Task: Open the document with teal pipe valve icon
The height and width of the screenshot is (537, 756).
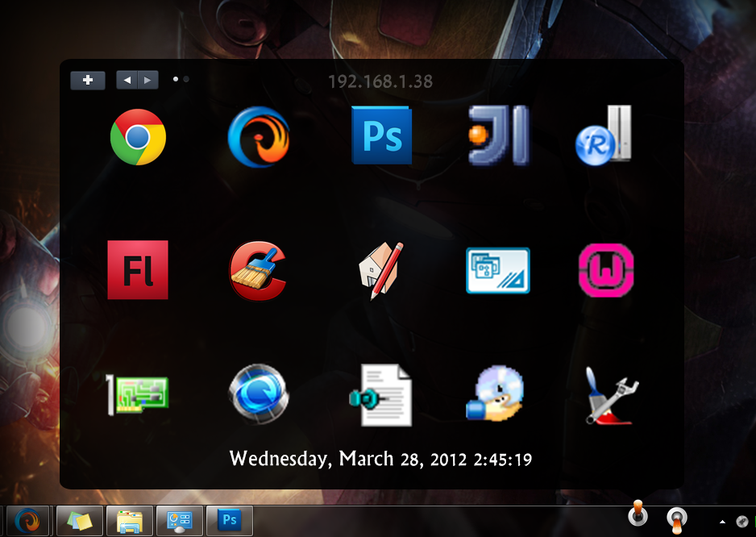Action: coord(381,395)
